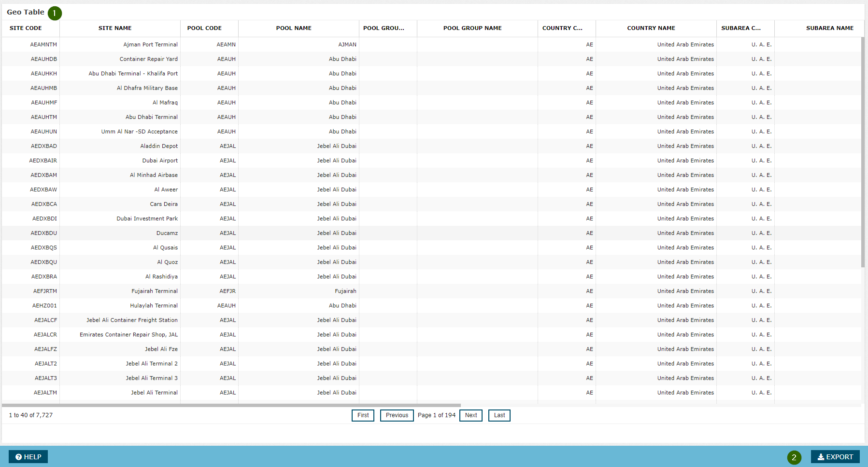Click the Export button
This screenshot has height=467, width=868.
click(x=835, y=457)
